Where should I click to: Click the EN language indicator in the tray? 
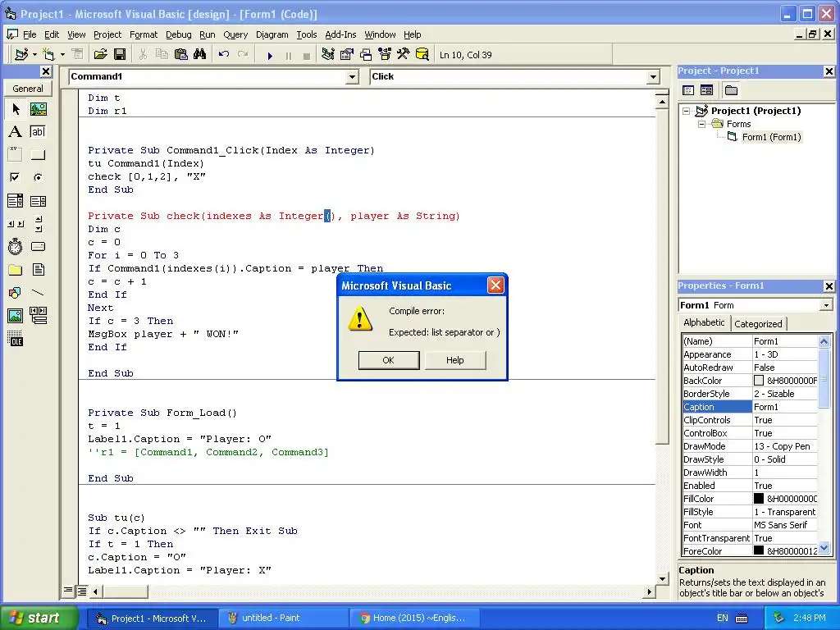pyautogui.click(x=722, y=618)
